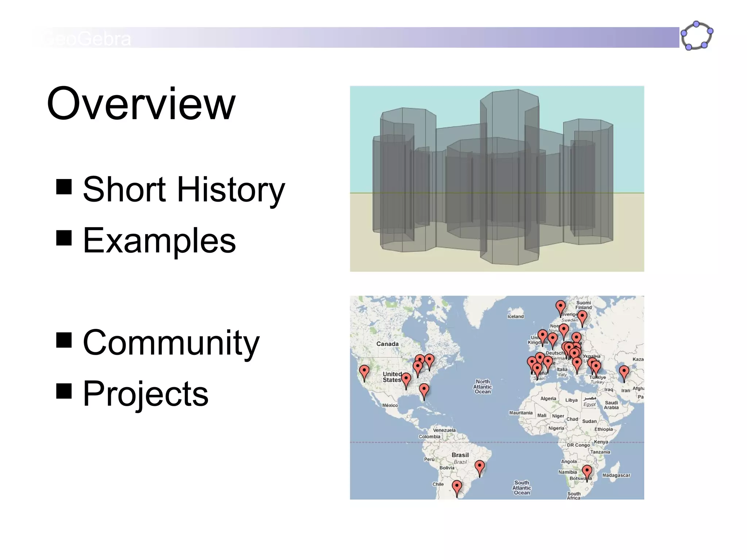Click the Examples bullet text

point(159,240)
